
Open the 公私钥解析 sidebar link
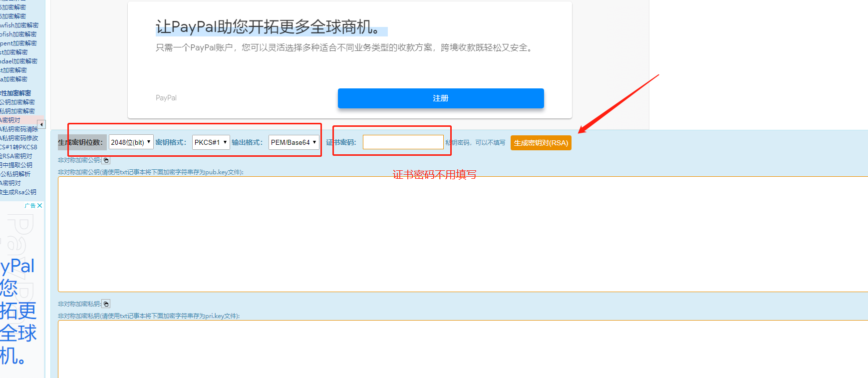(15, 174)
